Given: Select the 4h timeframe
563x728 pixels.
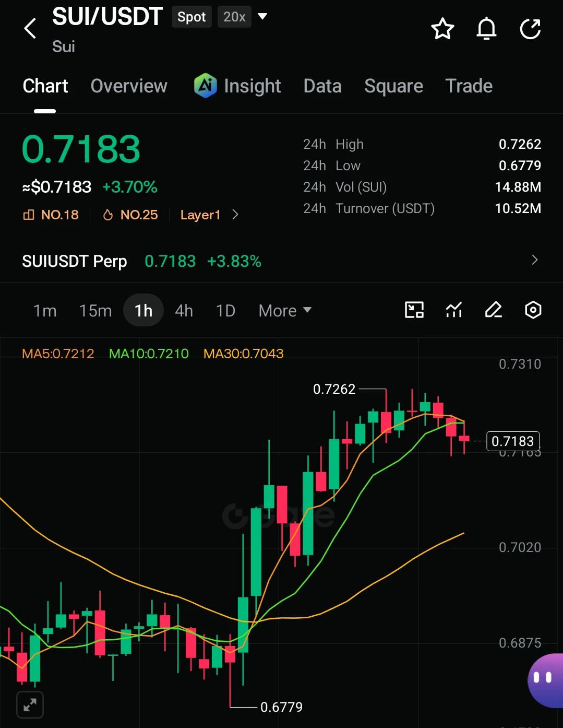Looking at the screenshot, I should (184, 311).
